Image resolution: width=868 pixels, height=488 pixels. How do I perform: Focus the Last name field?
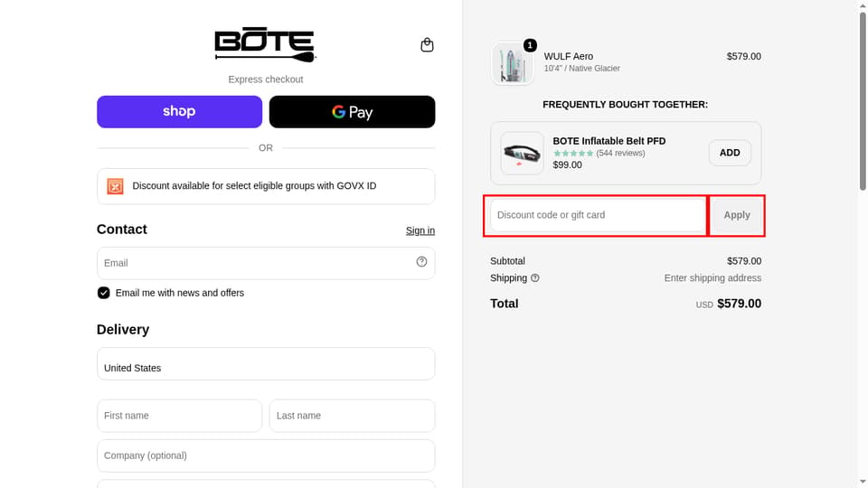point(352,416)
